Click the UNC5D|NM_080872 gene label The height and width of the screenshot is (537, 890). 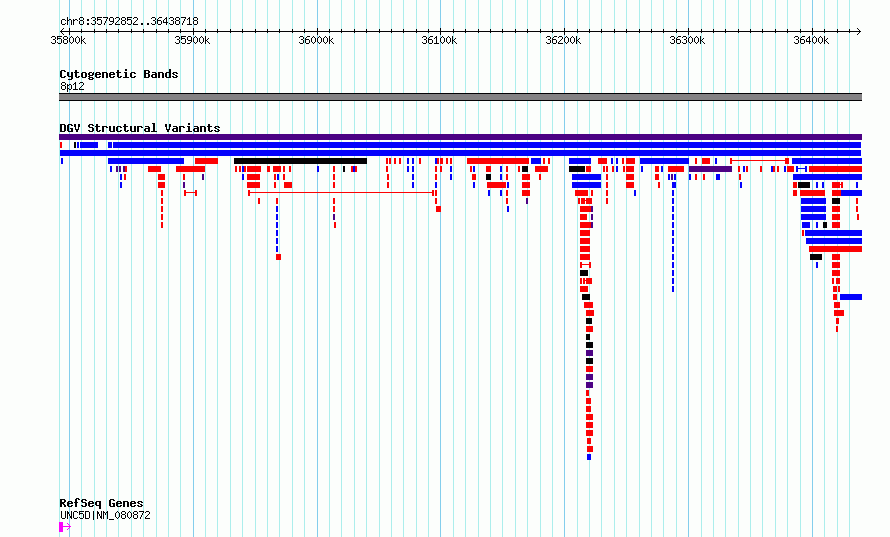coord(106,515)
